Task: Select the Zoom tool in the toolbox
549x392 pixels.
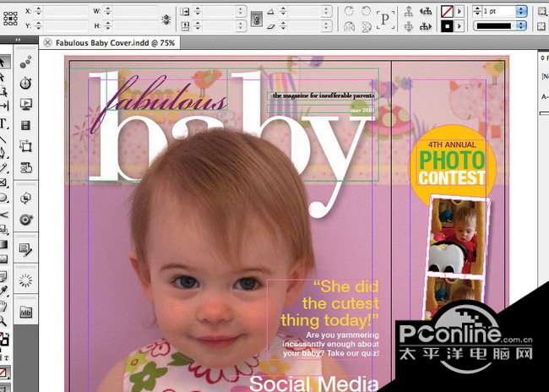Action: [x=4, y=320]
